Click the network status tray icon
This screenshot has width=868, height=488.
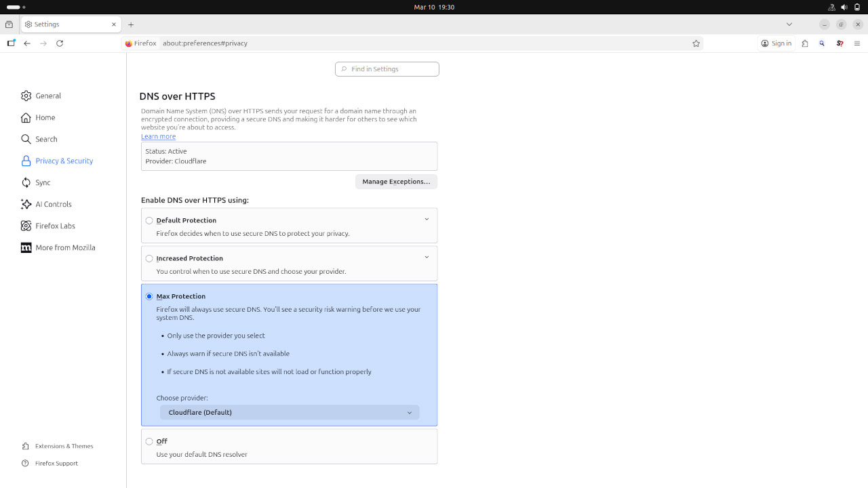tap(831, 7)
